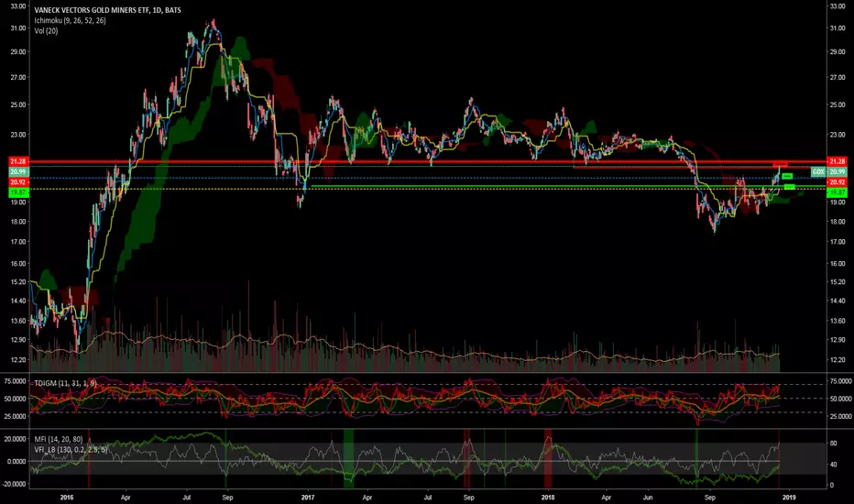Select the Ichimoku (9, 26, 52, 26) indicator legend
Viewport: 854px width, 504px height.
[70, 20]
